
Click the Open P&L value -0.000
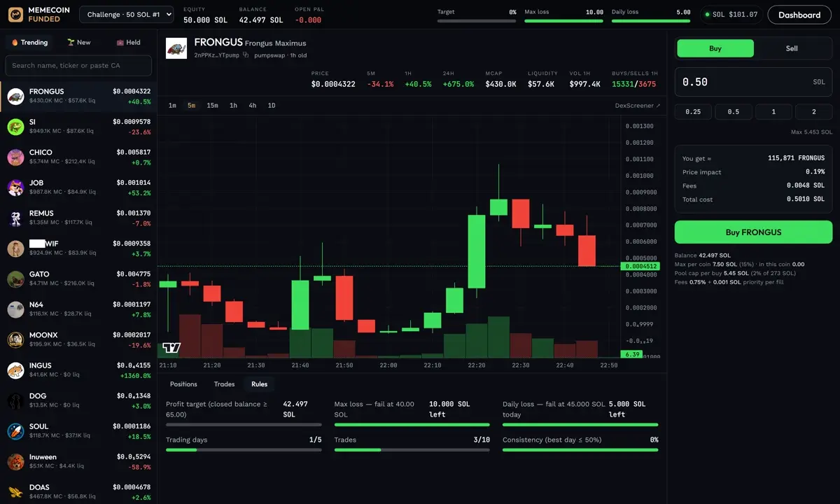307,20
